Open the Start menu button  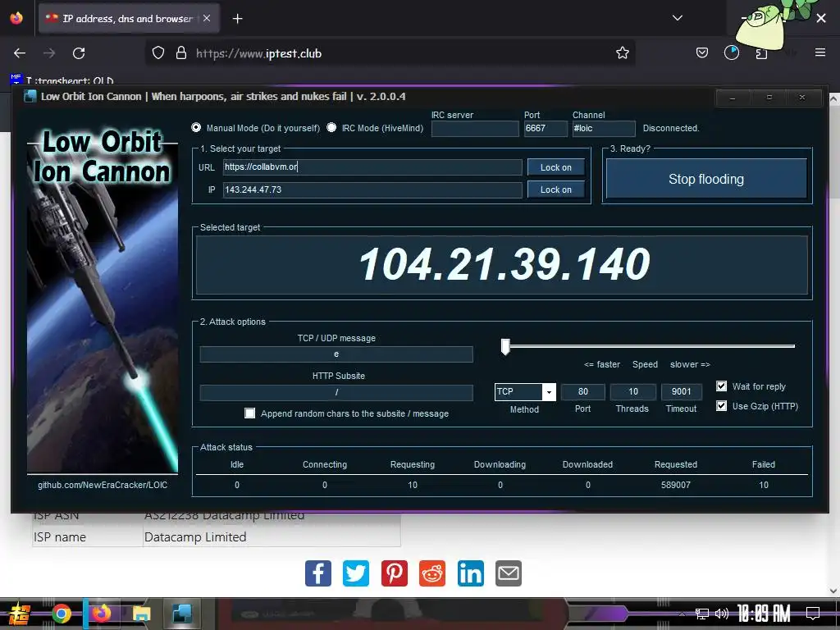pyautogui.click(x=19, y=614)
